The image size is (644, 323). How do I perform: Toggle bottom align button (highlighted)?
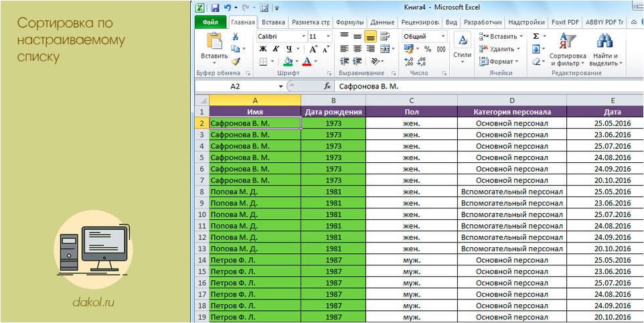[x=370, y=37]
